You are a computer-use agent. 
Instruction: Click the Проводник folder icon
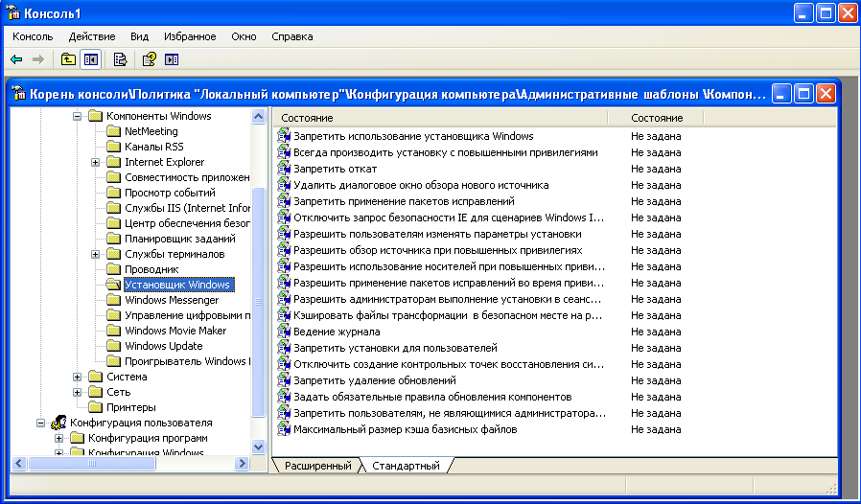(x=114, y=269)
